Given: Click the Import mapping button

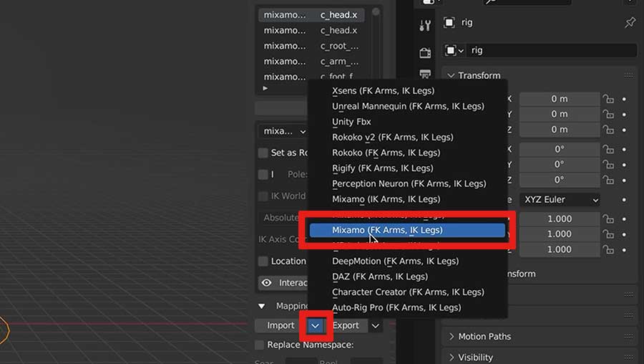Looking at the screenshot, I should (x=281, y=326).
